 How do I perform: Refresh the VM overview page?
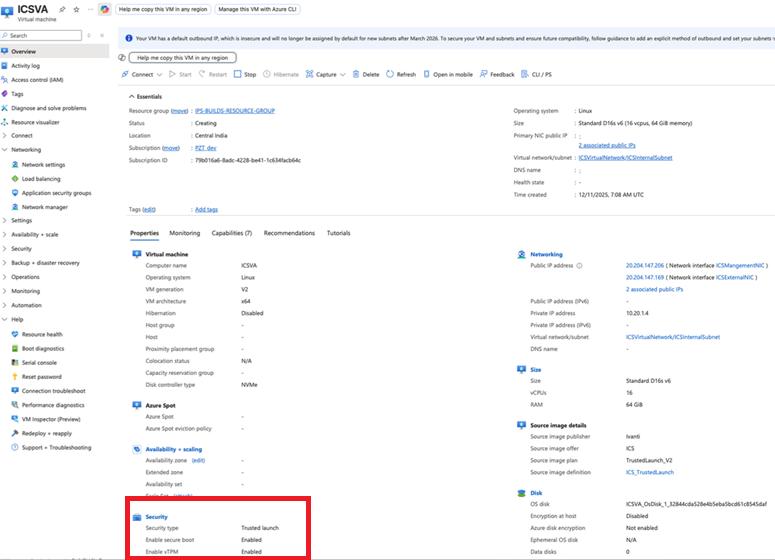401,74
